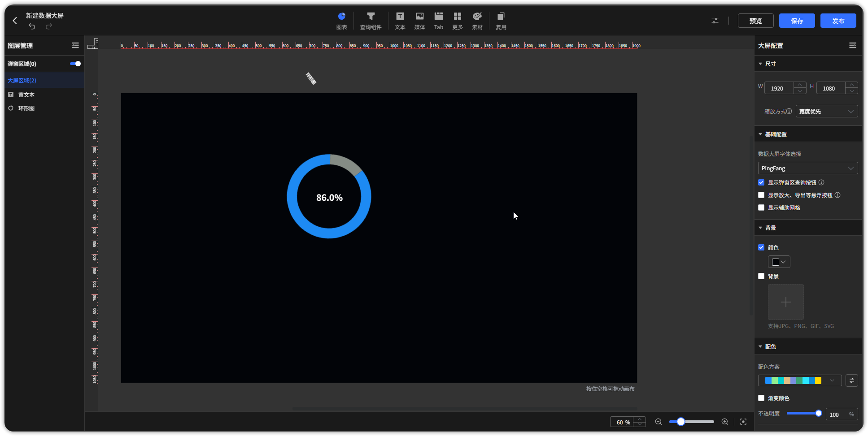The image size is (868, 436).
Task: Open the 媒体 media tool
Action: 419,21
